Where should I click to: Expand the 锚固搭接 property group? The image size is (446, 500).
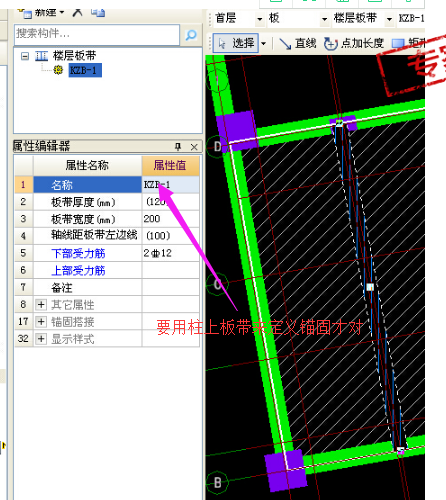coord(41,322)
